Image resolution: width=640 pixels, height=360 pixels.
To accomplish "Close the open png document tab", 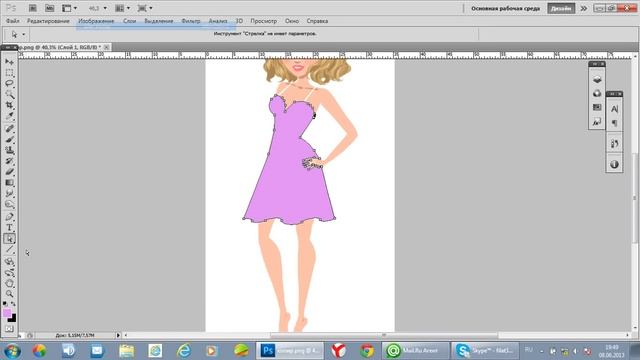I will point(107,47).
